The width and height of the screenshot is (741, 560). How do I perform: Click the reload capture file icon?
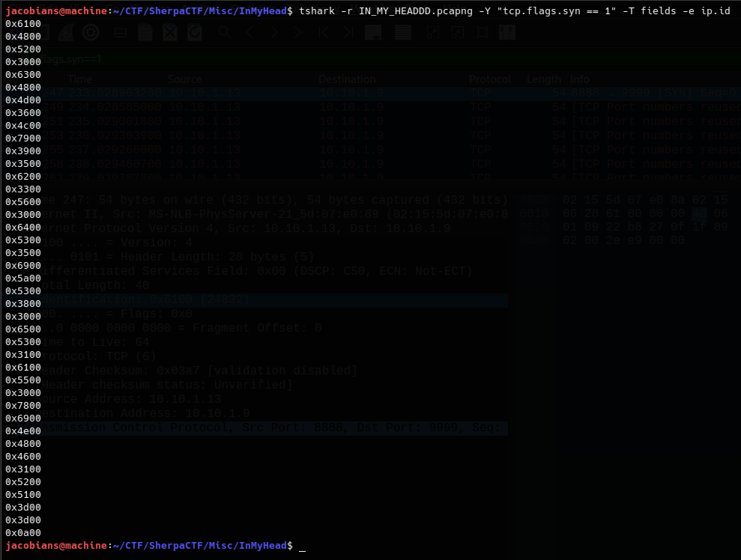[x=195, y=32]
